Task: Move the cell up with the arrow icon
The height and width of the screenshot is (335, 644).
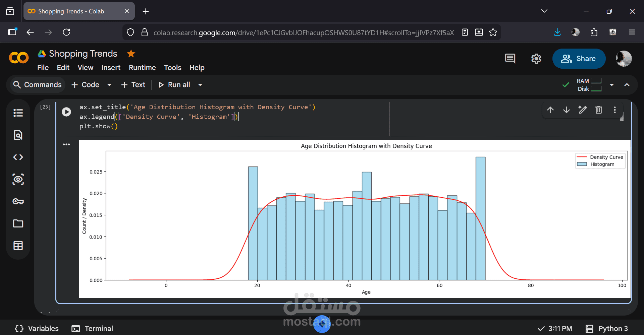Action: pos(550,110)
